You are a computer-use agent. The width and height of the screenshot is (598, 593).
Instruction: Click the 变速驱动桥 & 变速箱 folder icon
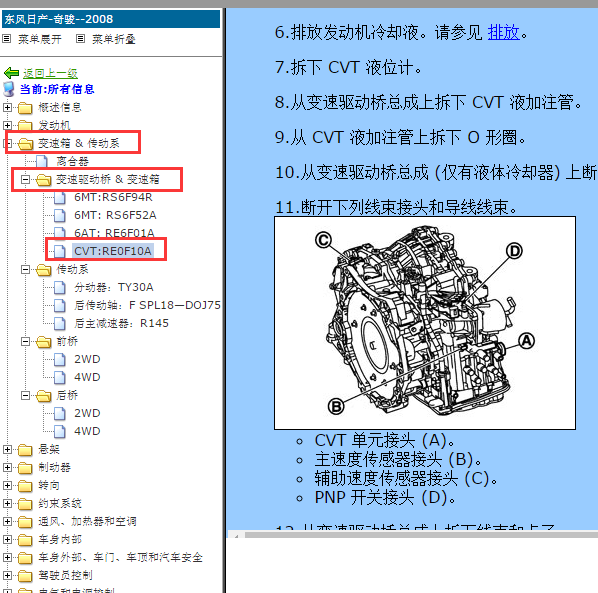point(43,180)
